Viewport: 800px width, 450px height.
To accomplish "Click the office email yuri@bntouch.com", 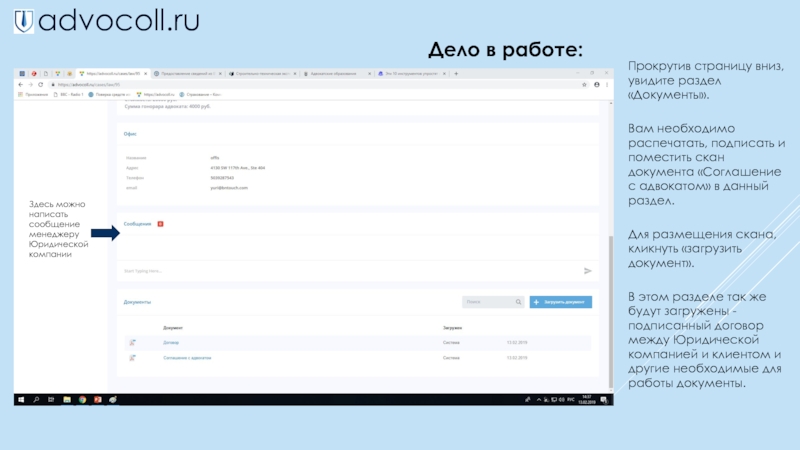I will [x=229, y=188].
